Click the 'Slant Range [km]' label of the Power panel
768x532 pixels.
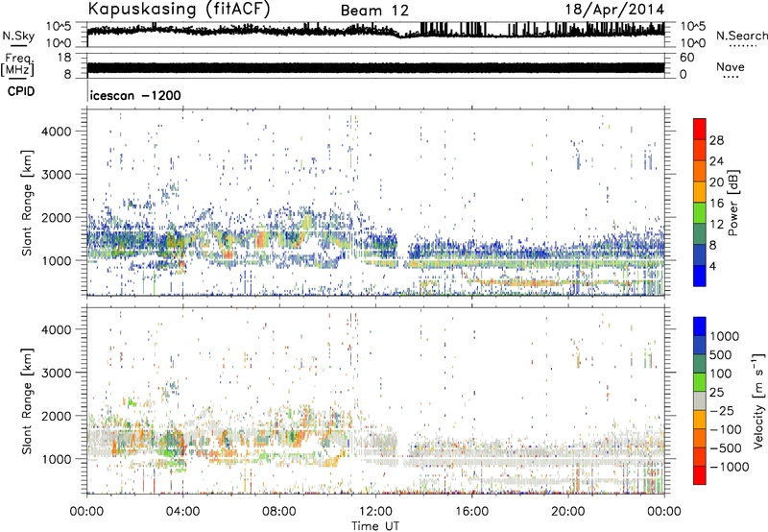point(27,203)
